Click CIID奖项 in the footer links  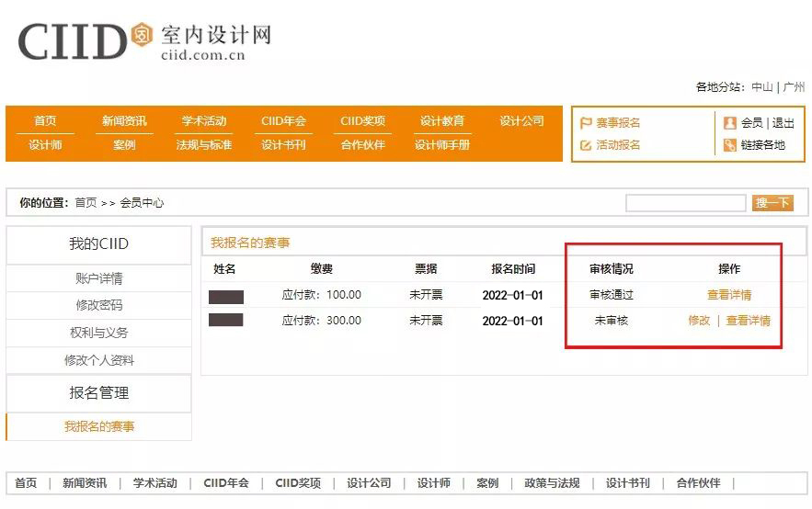point(298,483)
